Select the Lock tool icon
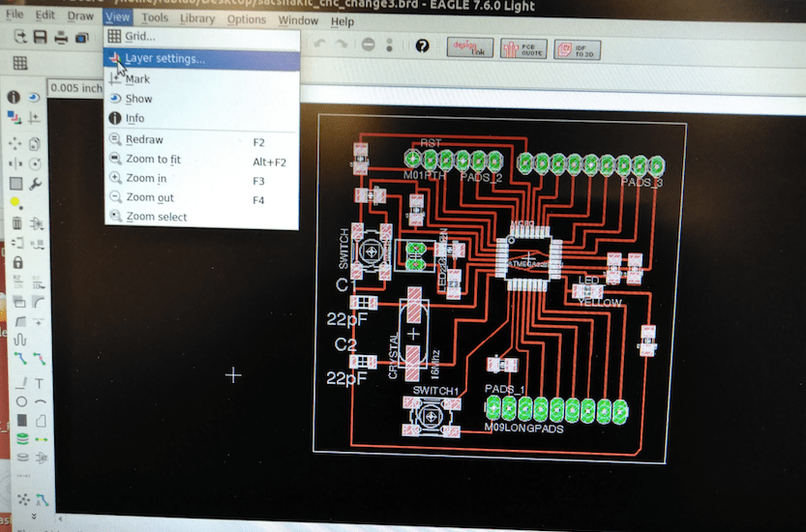This screenshot has height=532, width=806. 17,262
